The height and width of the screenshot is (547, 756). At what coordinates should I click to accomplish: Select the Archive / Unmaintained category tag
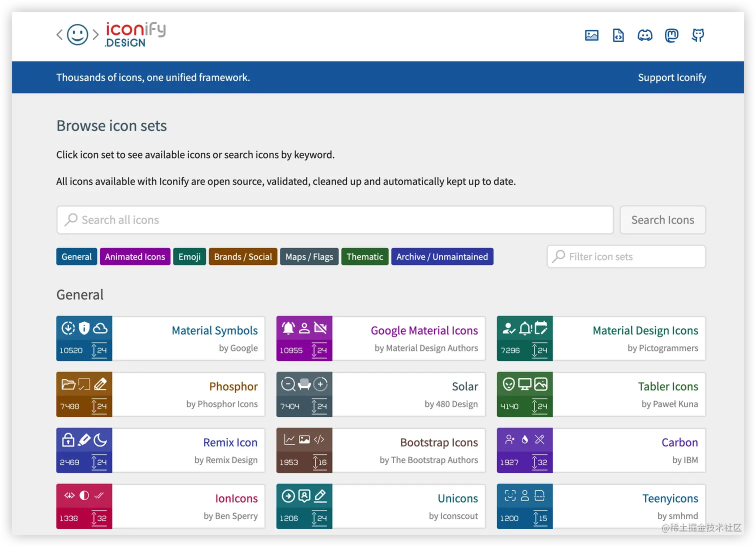coord(442,256)
